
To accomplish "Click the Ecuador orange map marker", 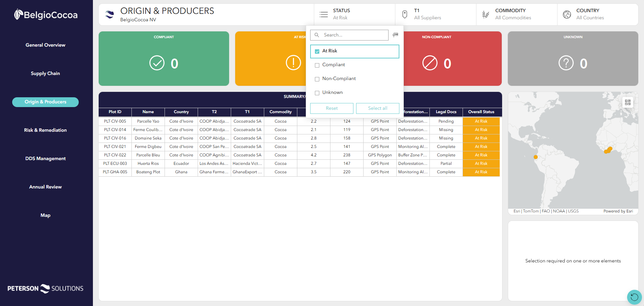I will [536, 157].
